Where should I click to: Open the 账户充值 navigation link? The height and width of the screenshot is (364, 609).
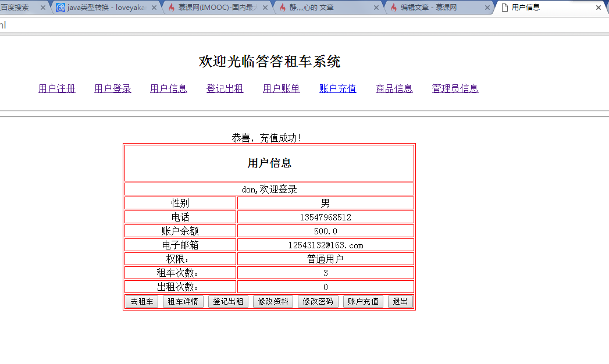click(x=337, y=88)
